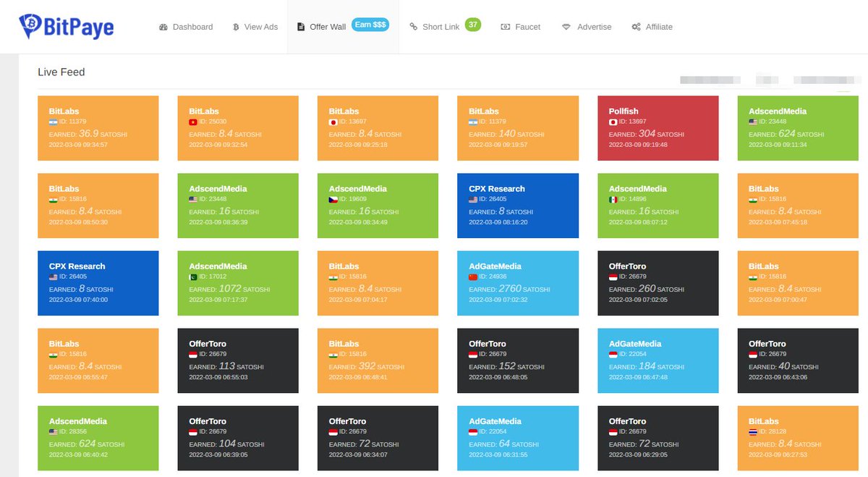Click the Pollfish card title

tap(624, 111)
